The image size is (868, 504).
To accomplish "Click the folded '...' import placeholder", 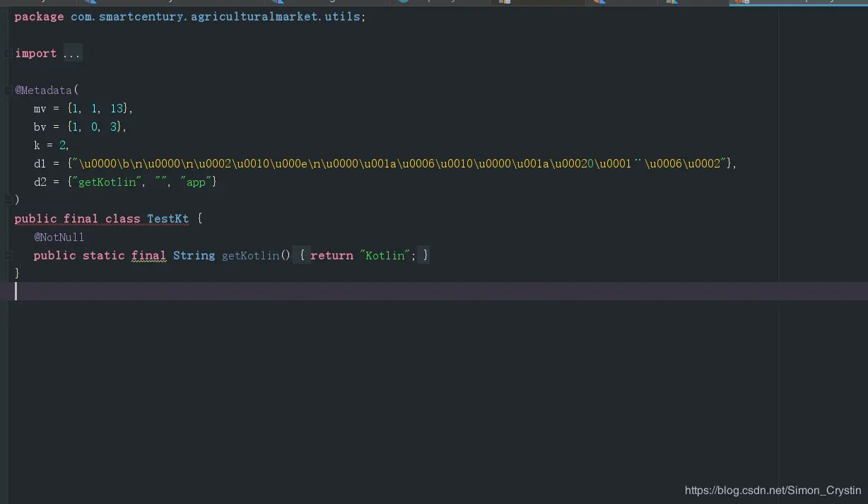I will [72, 54].
